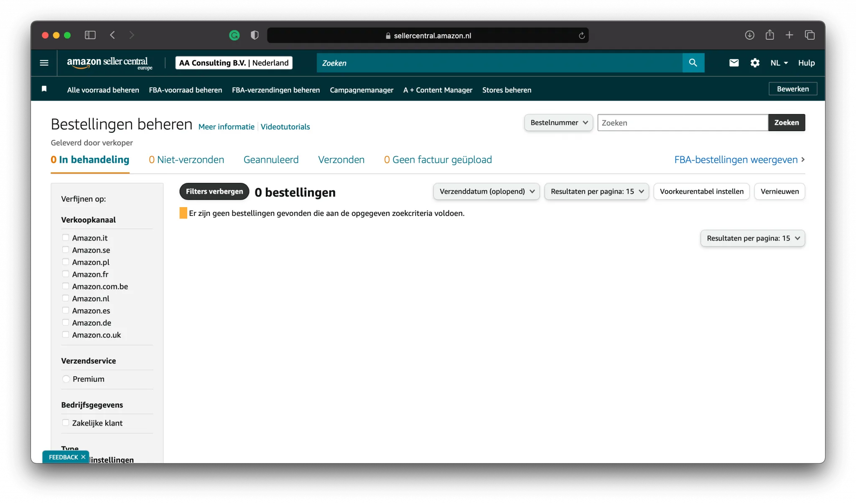
Task: Open FBA-voorraad beheren menu item
Action: coord(185,90)
